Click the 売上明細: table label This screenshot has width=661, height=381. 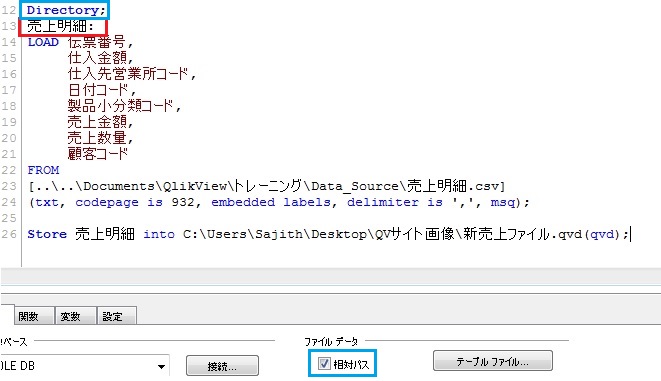[60, 26]
